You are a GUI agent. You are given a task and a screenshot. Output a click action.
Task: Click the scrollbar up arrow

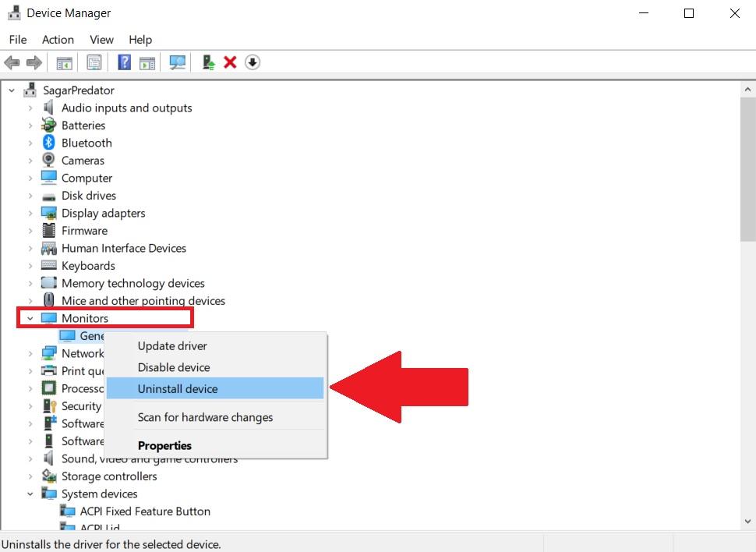click(747, 89)
